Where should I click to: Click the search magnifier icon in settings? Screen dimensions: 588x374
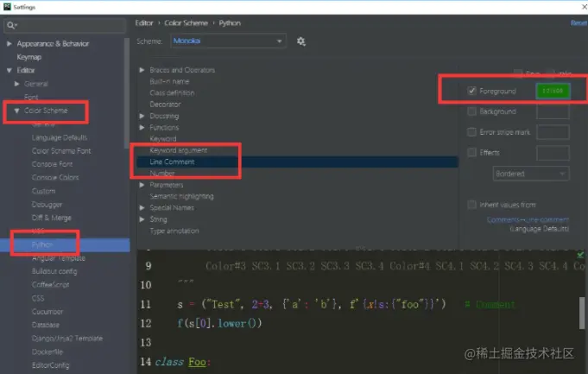pyautogui.click(x=11, y=25)
